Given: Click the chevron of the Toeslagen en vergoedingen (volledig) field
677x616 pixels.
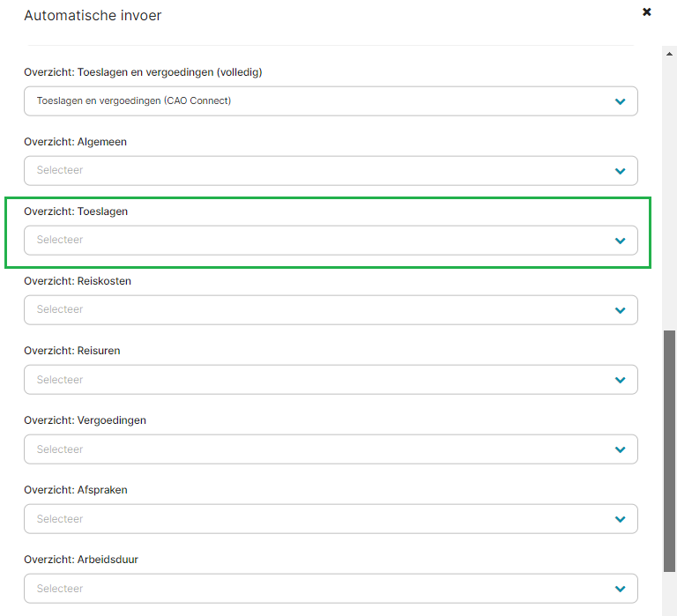Looking at the screenshot, I should (620, 101).
